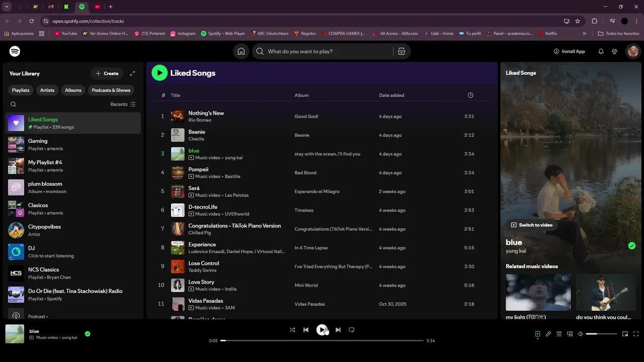Go to Home via house icon
The height and width of the screenshot is (362, 644).
[x=241, y=51]
